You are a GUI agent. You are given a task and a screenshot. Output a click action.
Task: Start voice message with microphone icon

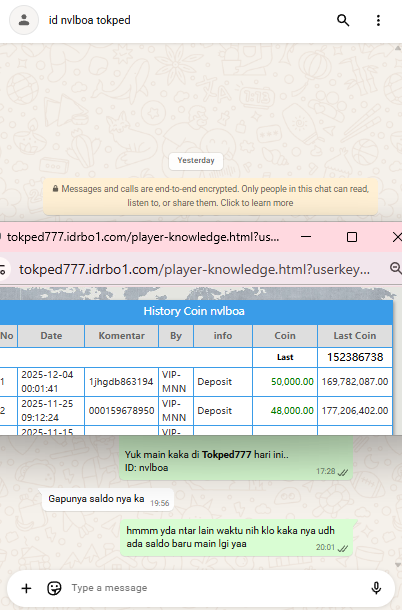[376, 588]
